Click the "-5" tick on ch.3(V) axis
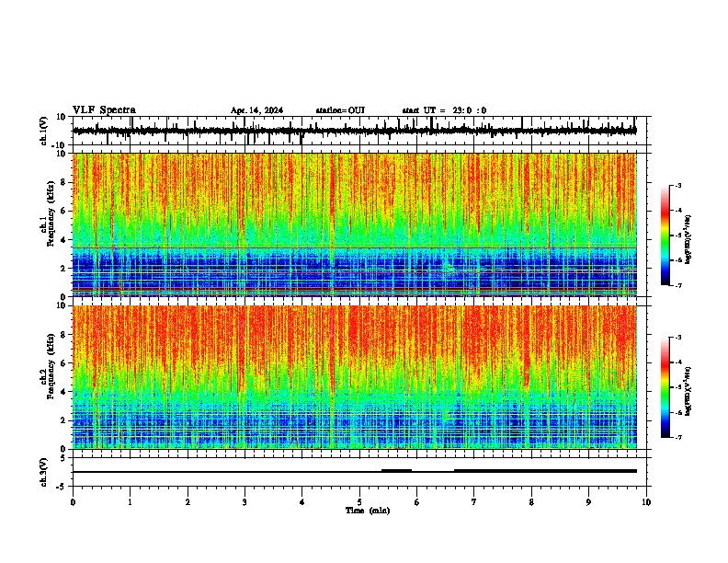The height and width of the screenshot is (563, 728). click(x=63, y=487)
